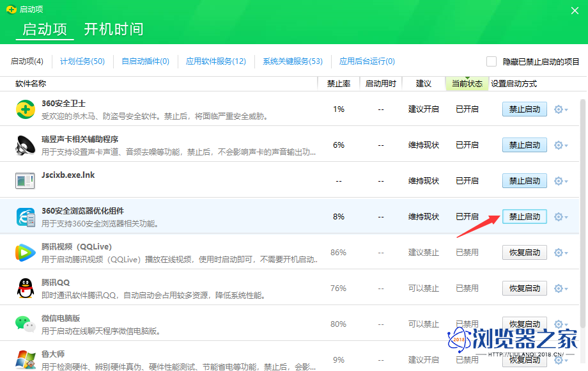Click the 腾讯QQ penguin icon
Viewport: 588px width, 371px height.
[x=26, y=288]
